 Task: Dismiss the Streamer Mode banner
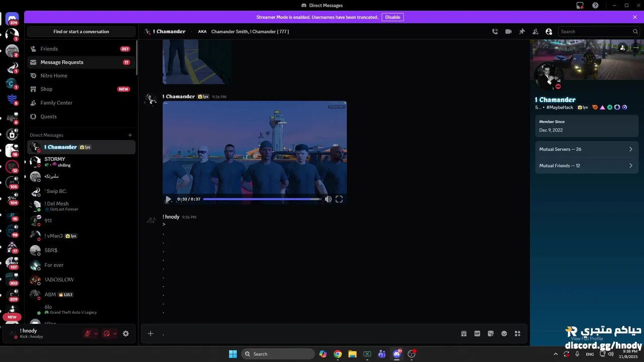coord(635,17)
